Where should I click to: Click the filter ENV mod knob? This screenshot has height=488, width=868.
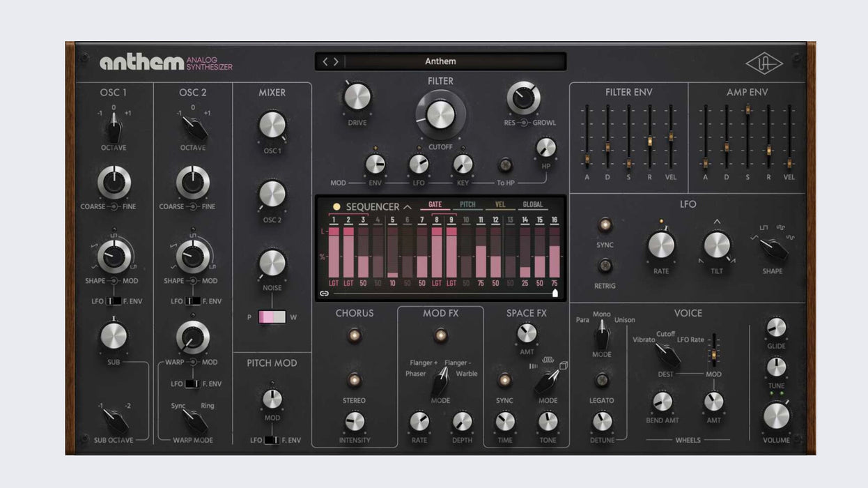[x=375, y=164]
